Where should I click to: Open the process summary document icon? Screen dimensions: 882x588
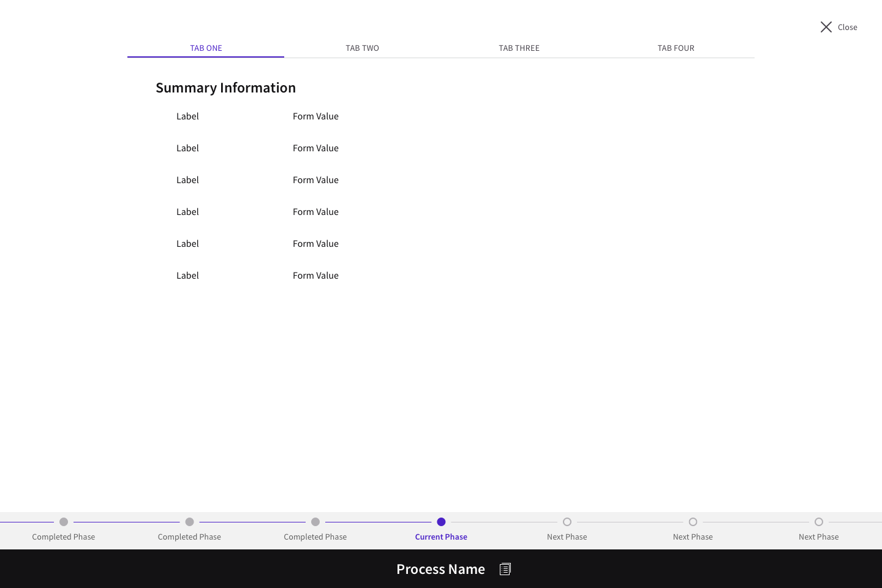505,569
